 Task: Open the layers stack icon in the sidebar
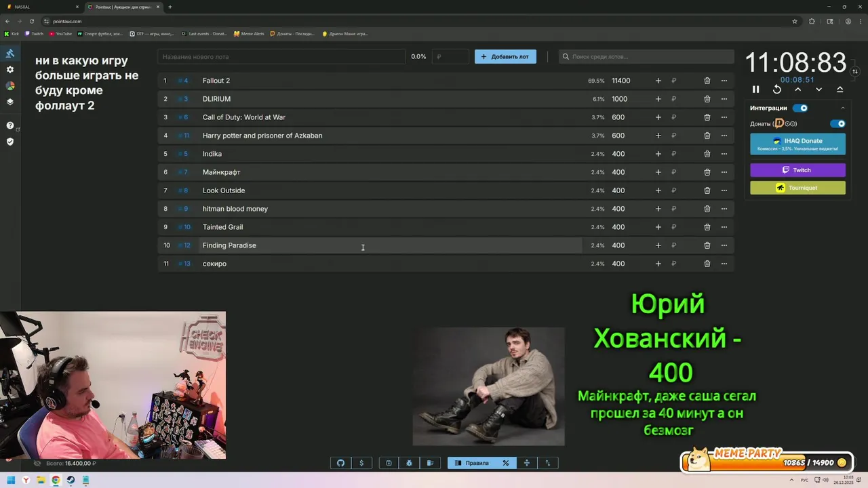click(10, 102)
